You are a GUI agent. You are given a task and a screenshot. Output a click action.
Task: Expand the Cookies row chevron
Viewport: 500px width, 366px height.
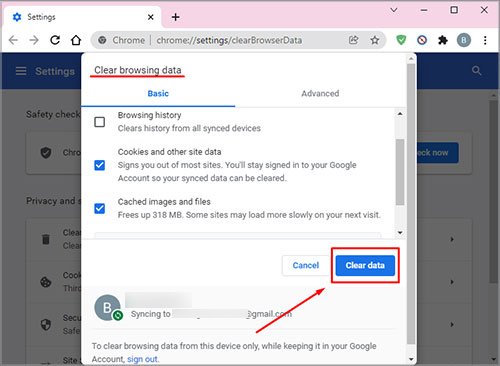(452, 282)
